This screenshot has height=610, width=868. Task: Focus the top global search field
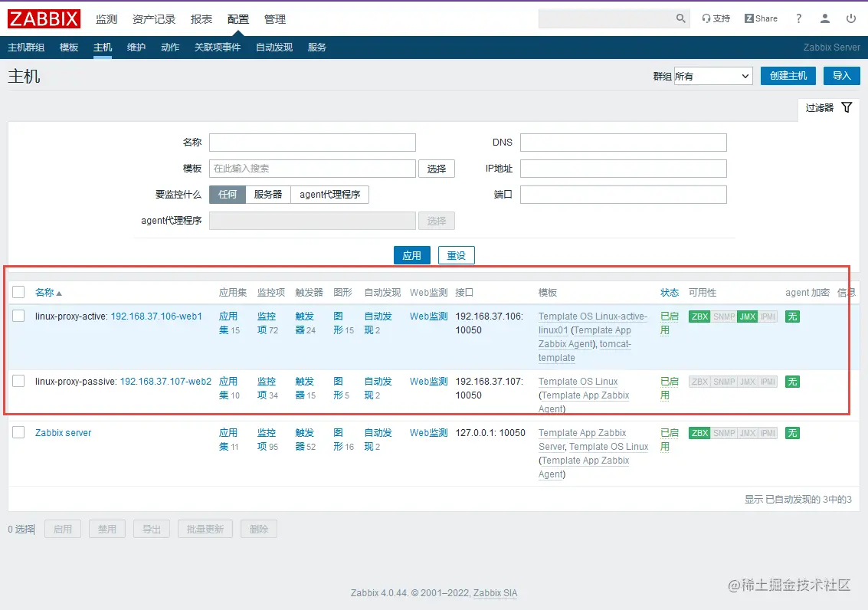(606, 18)
